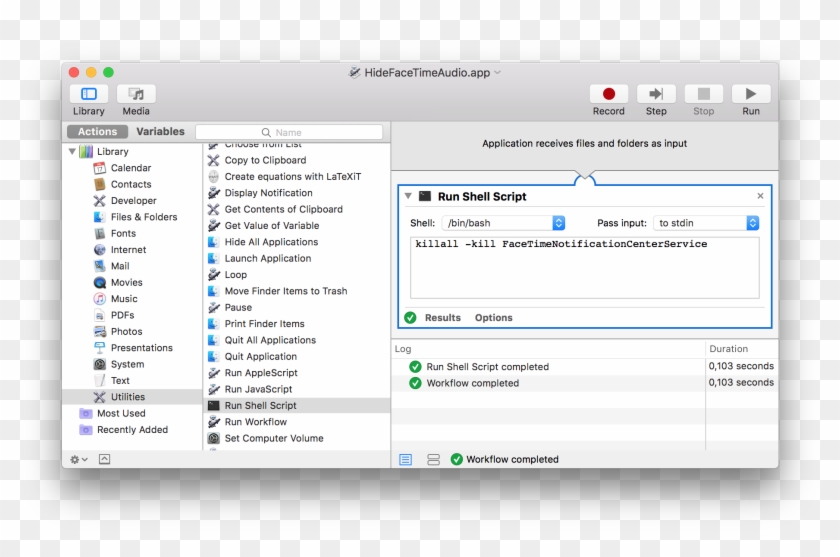Select the Run Workflow action
Screen dimensions: 840x557
297,422
